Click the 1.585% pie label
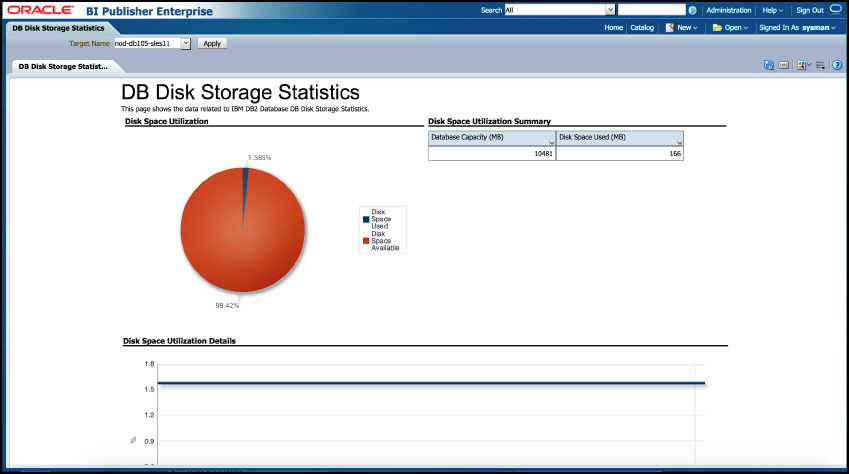 tap(259, 158)
